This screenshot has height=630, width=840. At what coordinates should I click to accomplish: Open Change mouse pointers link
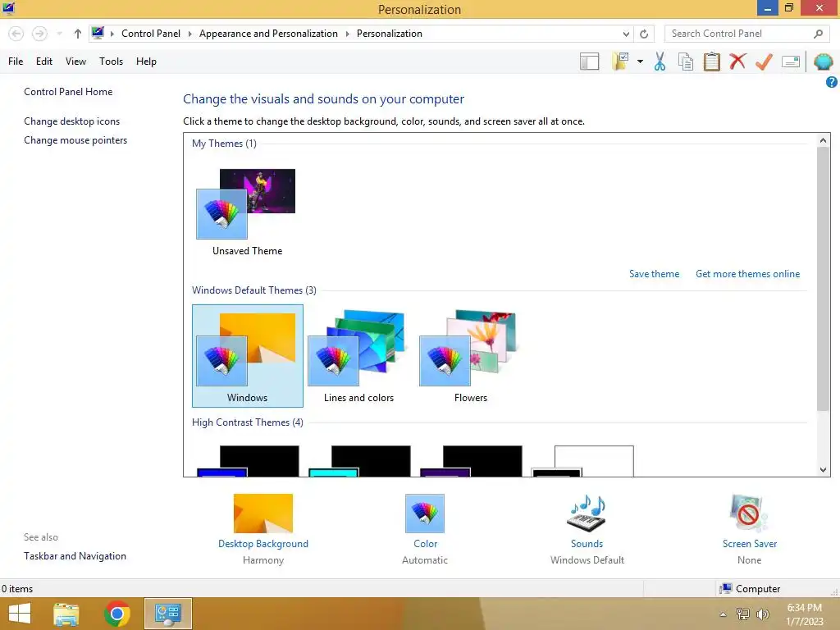coord(75,139)
